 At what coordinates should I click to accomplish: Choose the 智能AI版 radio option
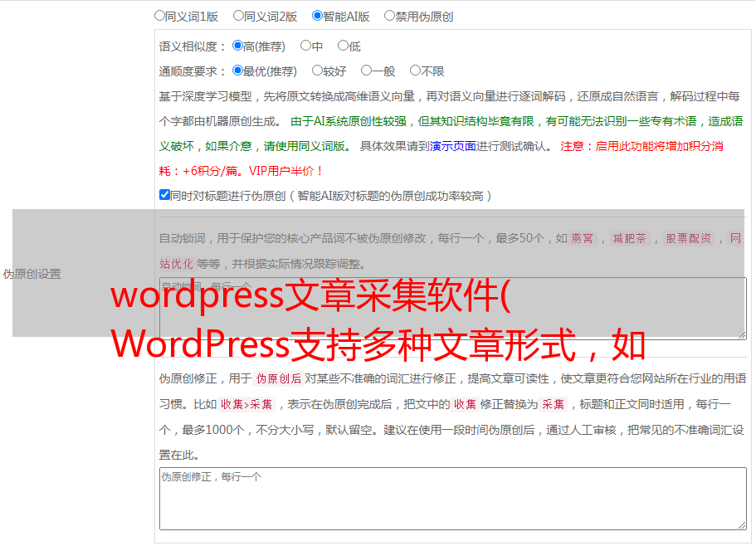(317, 16)
